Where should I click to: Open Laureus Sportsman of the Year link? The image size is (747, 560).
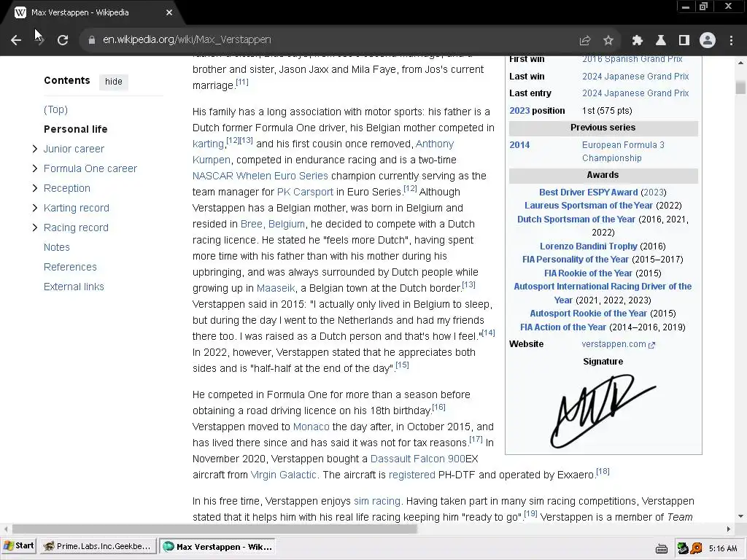pyautogui.click(x=589, y=206)
